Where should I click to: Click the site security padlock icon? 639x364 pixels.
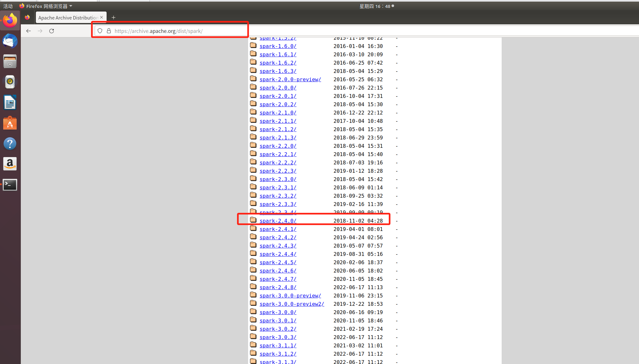109,31
